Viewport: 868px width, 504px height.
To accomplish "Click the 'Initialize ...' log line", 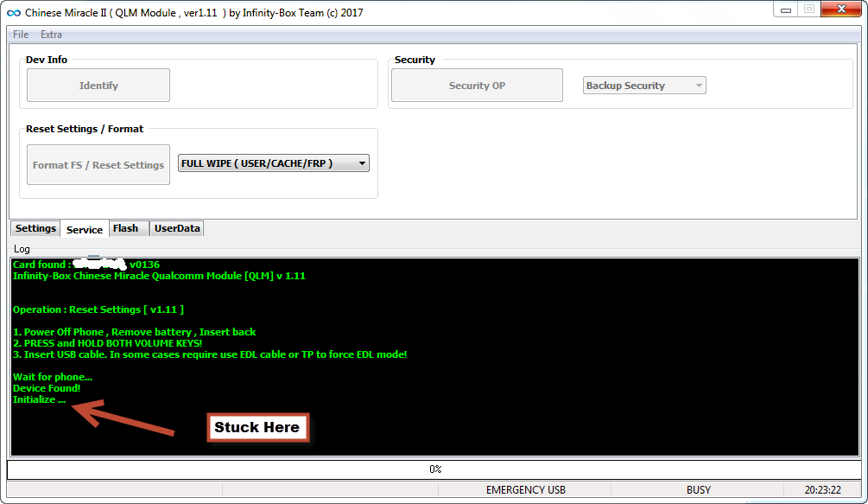I will 40,399.
